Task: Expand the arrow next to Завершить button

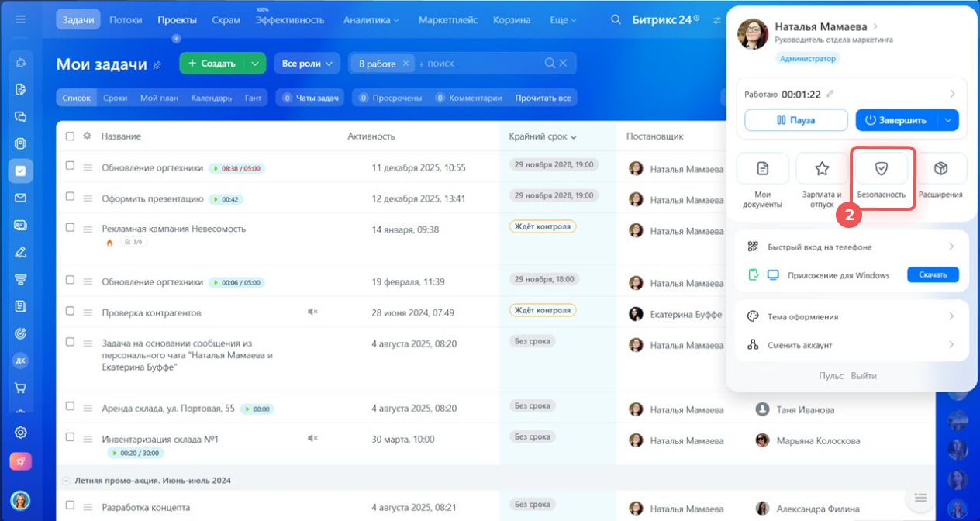Action: 948,120
